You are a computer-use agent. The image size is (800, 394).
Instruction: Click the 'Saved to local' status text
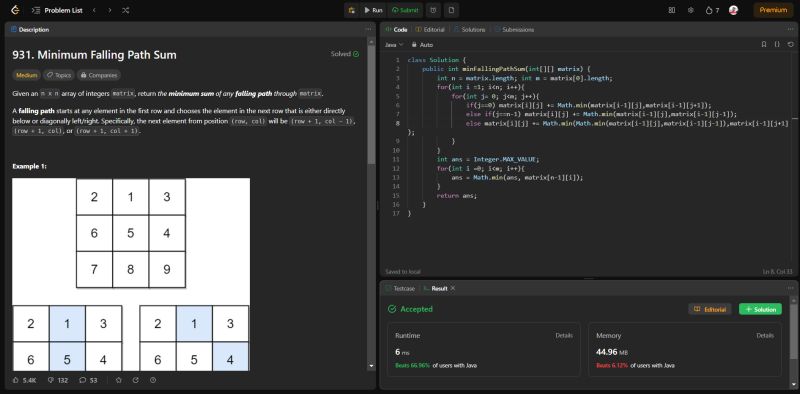[x=403, y=272]
